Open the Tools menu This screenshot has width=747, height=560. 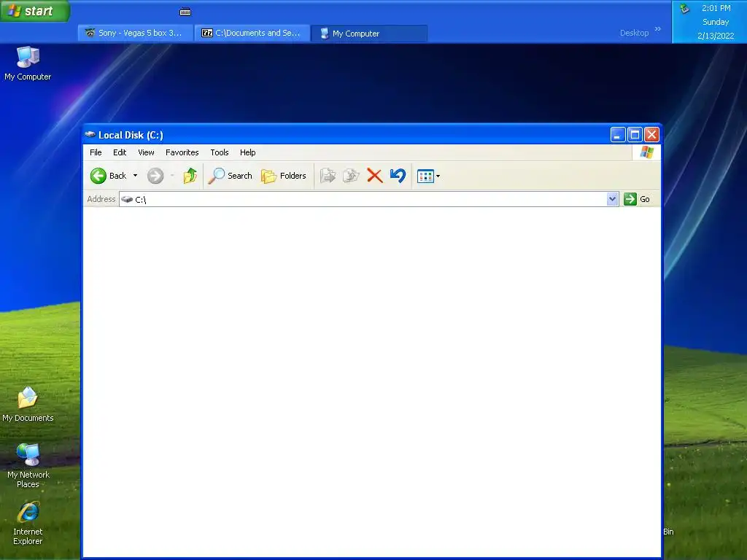pyautogui.click(x=219, y=152)
